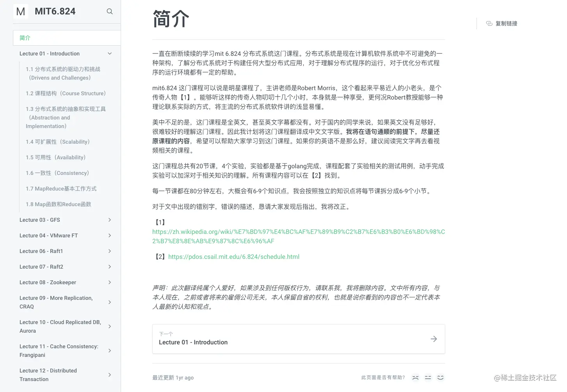Screen dimensions: 567x392
Task: Open section 1.5 Availability
Action: pos(56,157)
